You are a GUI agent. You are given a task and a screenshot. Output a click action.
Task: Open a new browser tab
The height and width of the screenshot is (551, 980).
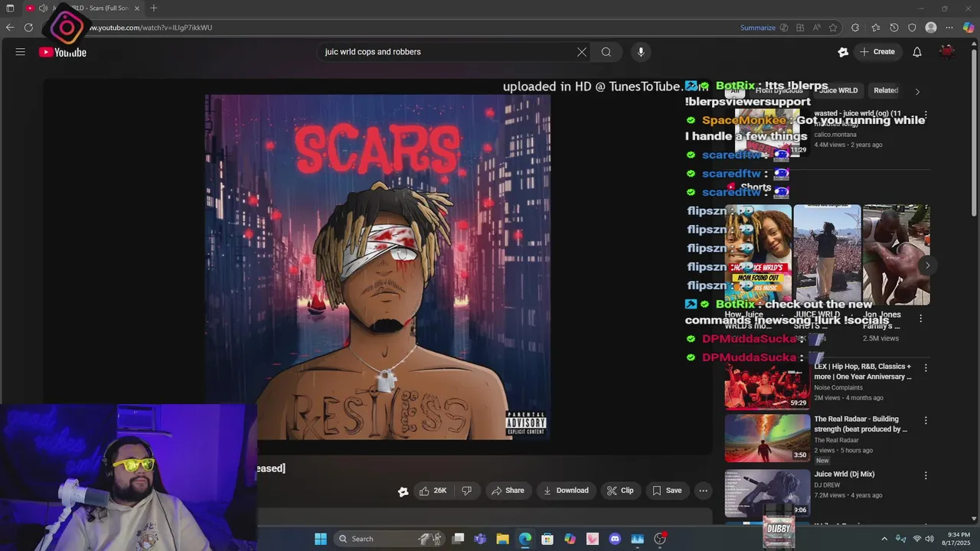click(154, 8)
